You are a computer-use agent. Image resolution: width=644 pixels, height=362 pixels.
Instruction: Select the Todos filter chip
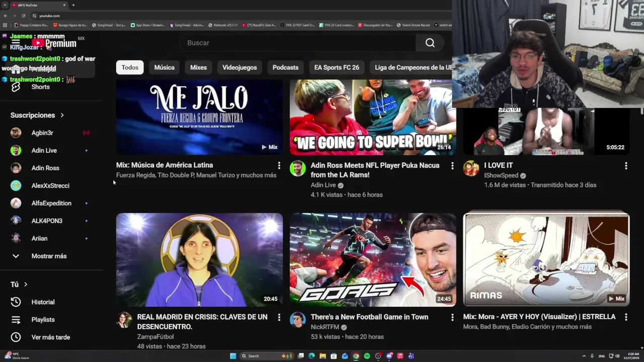[x=130, y=67]
